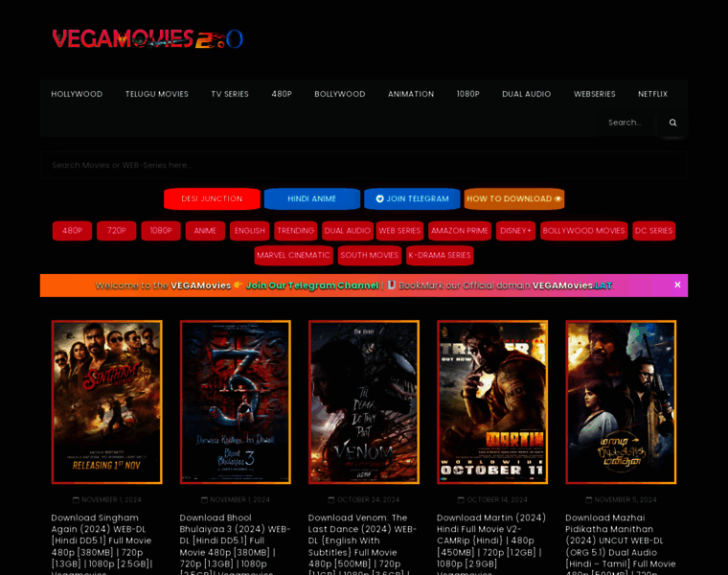Click the October 14, 2024 date text
Viewport: 728px width, 575px height.
click(497, 499)
